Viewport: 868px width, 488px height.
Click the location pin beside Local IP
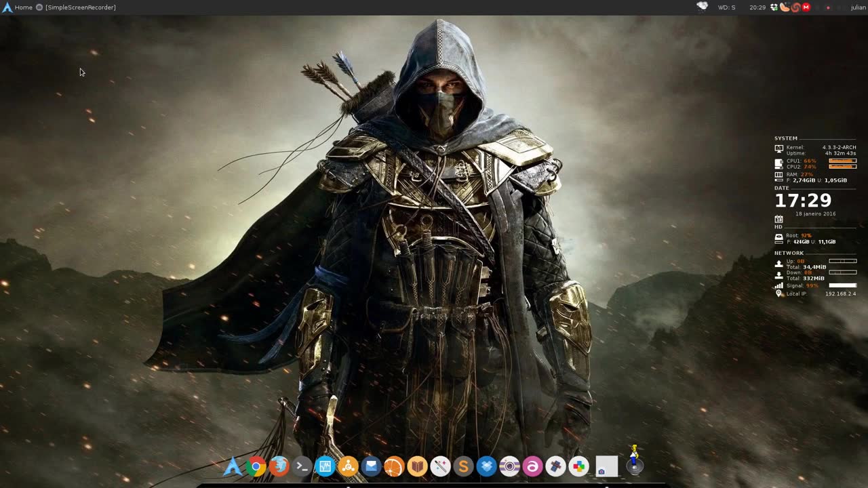(x=778, y=293)
